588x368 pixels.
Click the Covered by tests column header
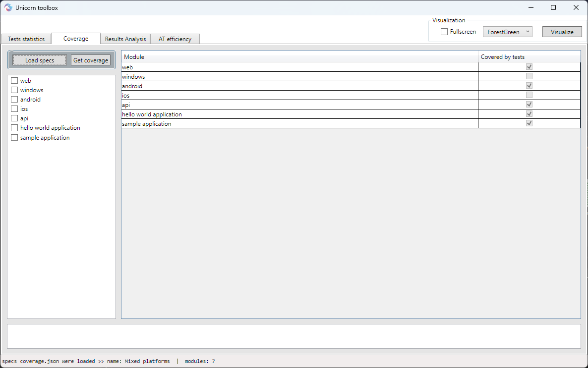[529, 57]
